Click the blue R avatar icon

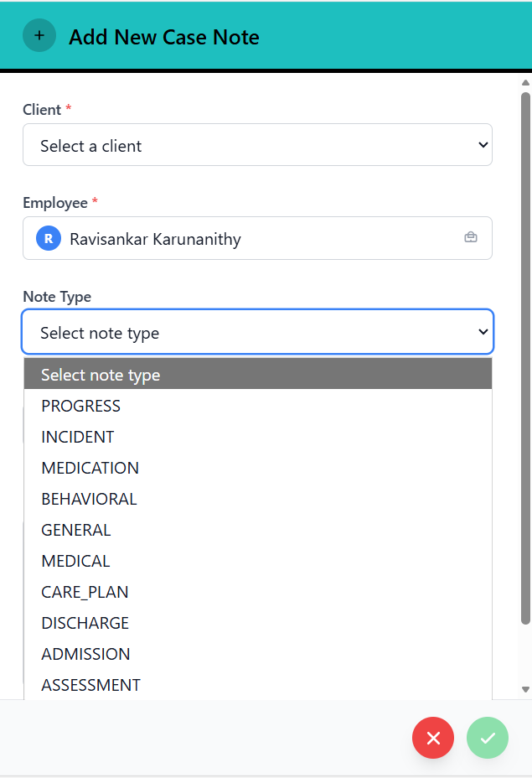49,239
